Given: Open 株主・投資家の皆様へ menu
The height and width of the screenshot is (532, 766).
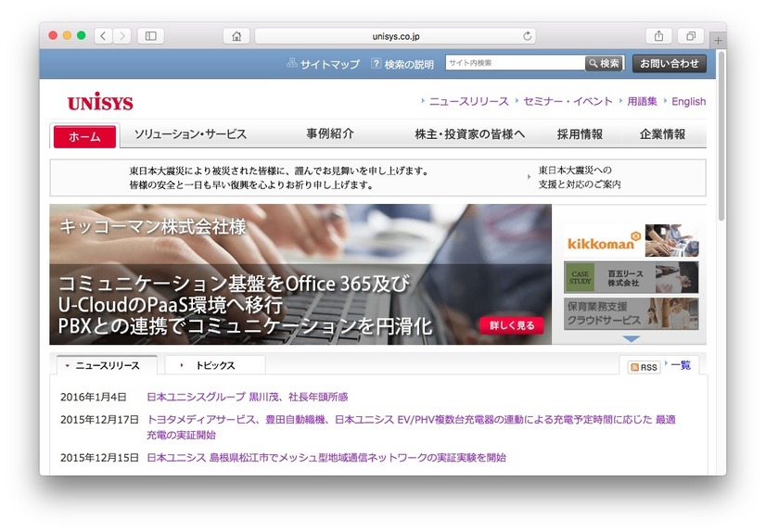Looking at the screenshot, I should click(x=470, y=134).
